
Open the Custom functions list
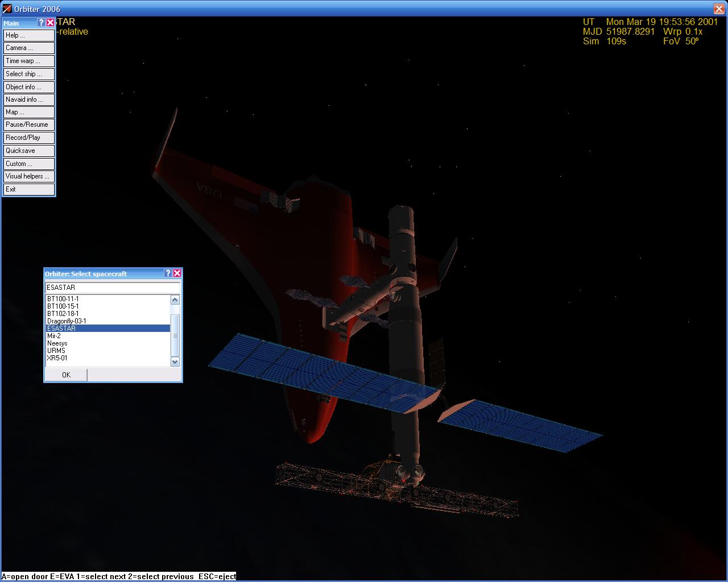(x=29, y=164)
